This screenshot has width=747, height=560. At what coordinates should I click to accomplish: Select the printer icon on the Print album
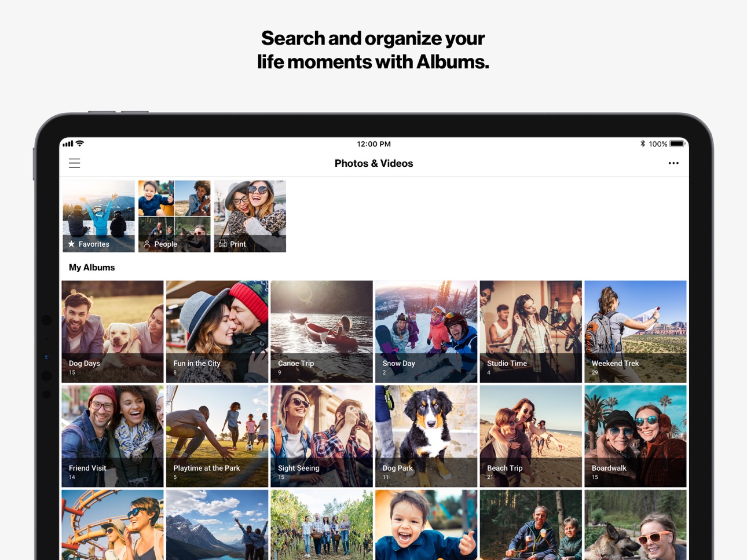click(223, 244)
